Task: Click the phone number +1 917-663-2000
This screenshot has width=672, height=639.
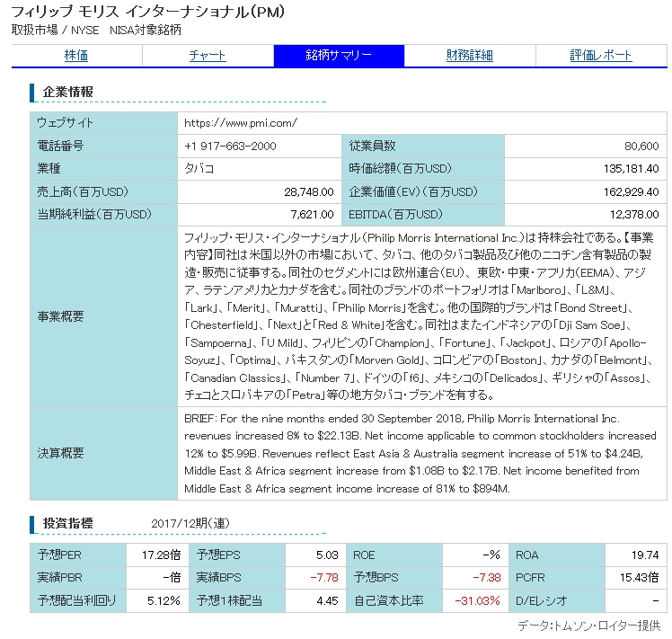Action: click(x=230, y=146)
